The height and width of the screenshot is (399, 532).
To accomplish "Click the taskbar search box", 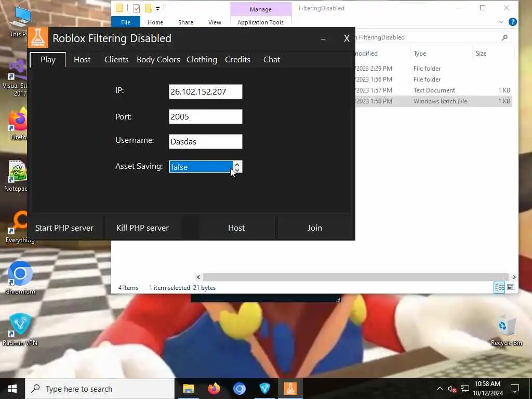I will pos(100,389).
